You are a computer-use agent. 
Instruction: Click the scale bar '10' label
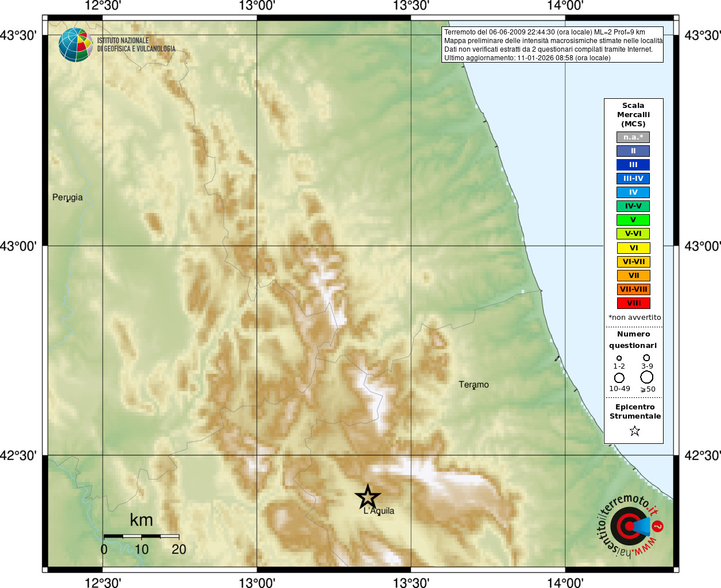(x=141, y=550)
